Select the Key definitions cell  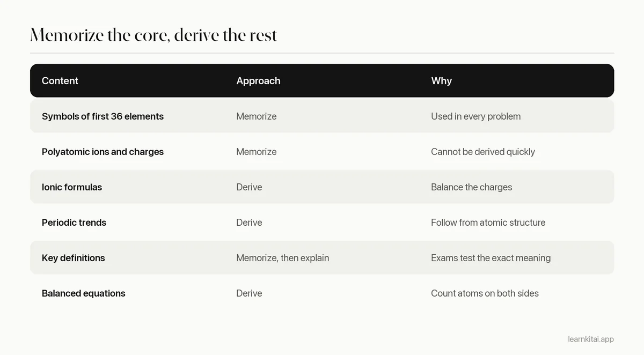pos(74,258)
